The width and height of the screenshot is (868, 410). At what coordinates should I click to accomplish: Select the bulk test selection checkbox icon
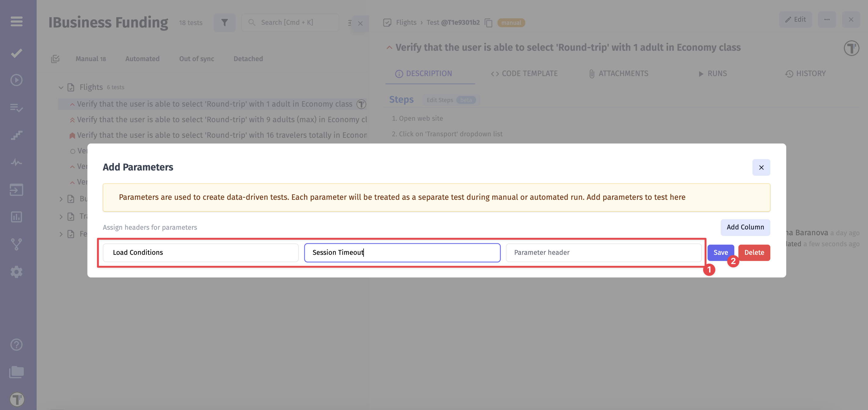tap(56, 58)
